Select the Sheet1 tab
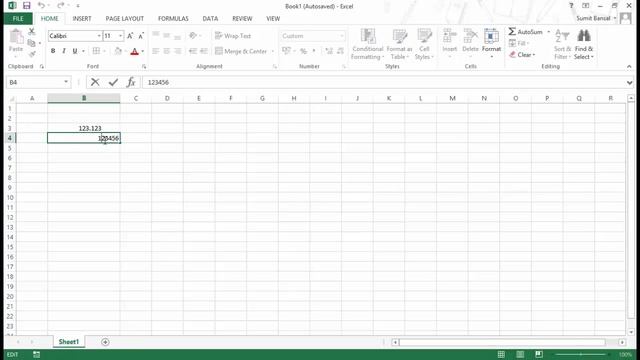This screenshot has width=640, height=360. (69, 342)
